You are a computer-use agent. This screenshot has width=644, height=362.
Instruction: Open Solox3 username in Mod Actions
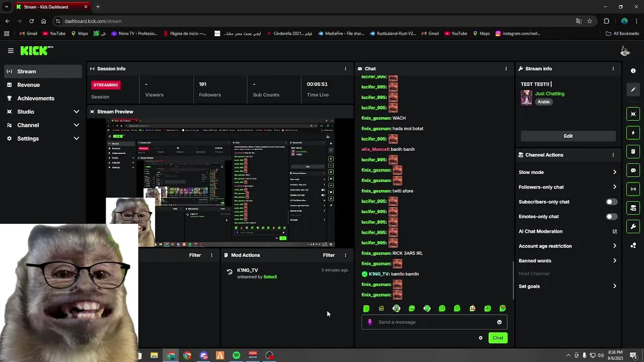pos(270,277)
